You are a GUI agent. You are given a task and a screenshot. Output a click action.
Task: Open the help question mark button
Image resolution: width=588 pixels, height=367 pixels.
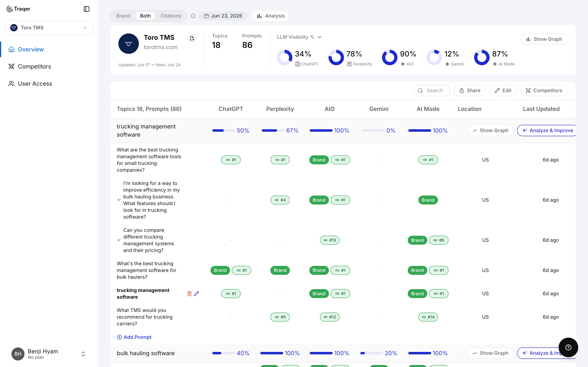[x=568, y=347]
